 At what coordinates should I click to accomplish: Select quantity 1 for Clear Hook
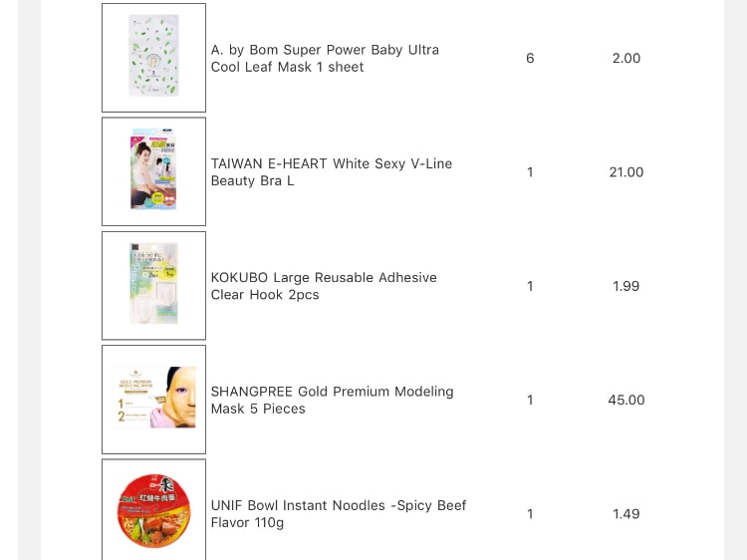(530, 286)
